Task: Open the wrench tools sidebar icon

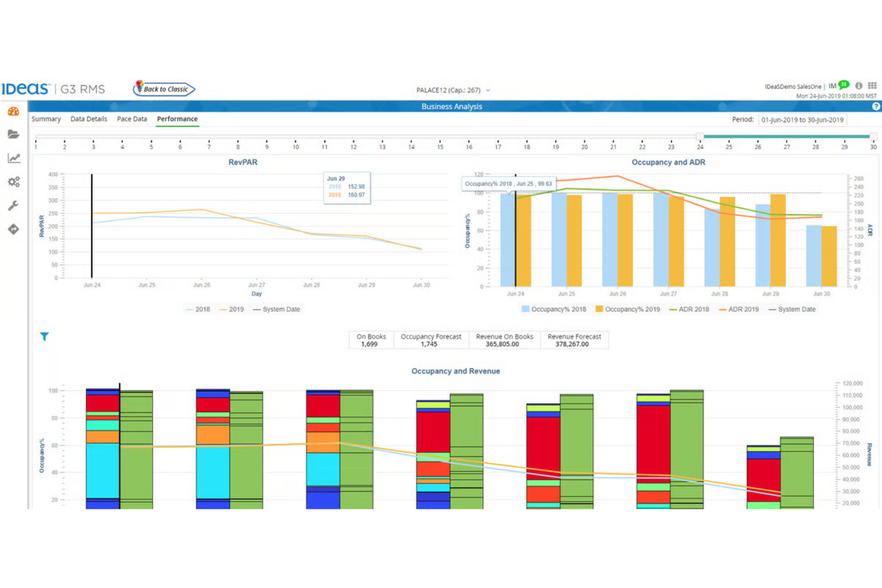Action: click(x=13, y=206)
